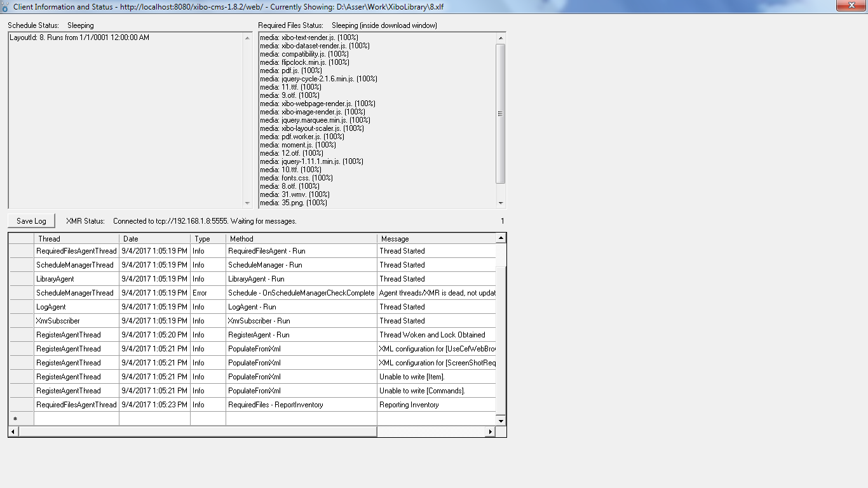868x488 pixels.
Task: Select the 'media: jquery.marquee.min.js' line
Action: [315, 120]
